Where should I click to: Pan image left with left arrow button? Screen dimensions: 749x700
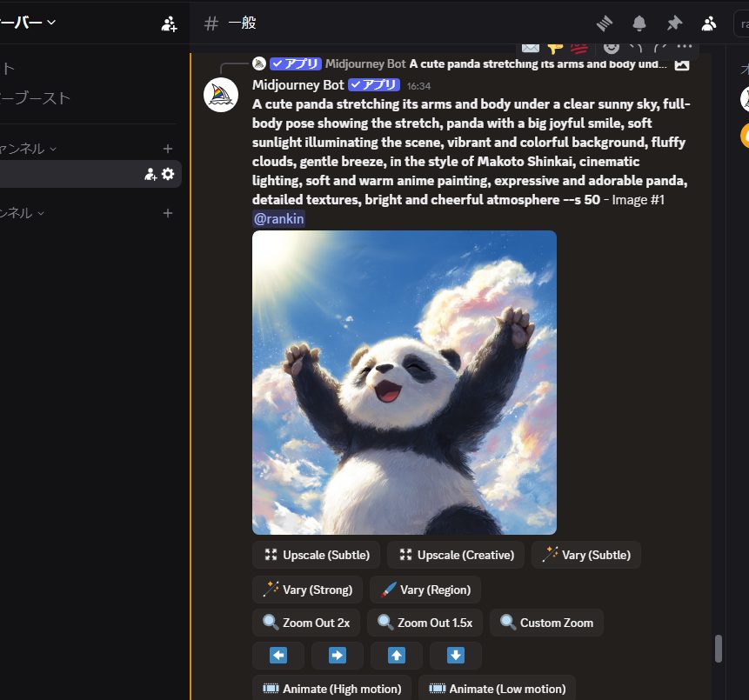(278, 656)
